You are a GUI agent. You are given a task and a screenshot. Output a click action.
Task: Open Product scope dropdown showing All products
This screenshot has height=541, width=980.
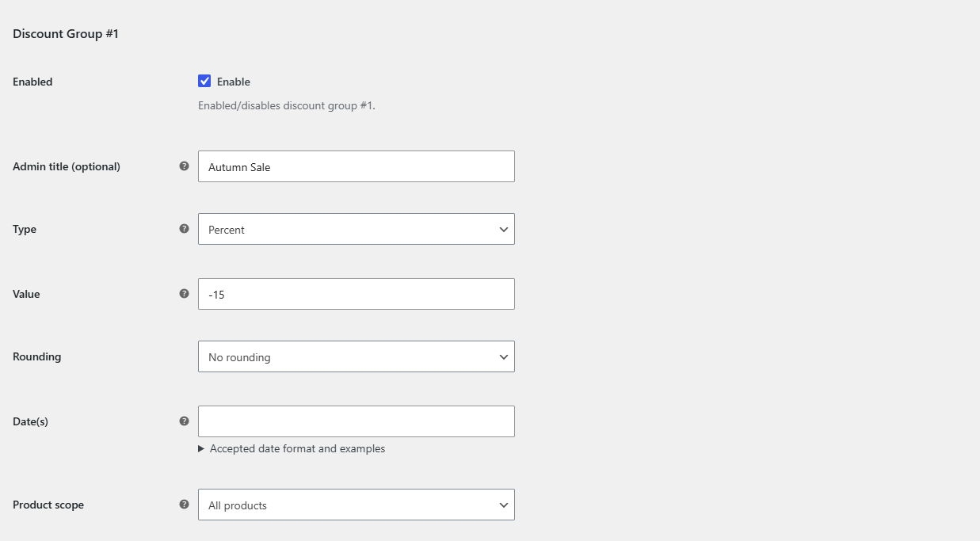(357, 505)
